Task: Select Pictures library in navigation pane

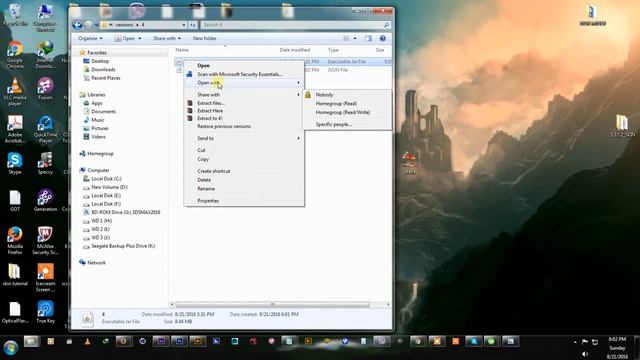Action: click(x=100, y=128)
